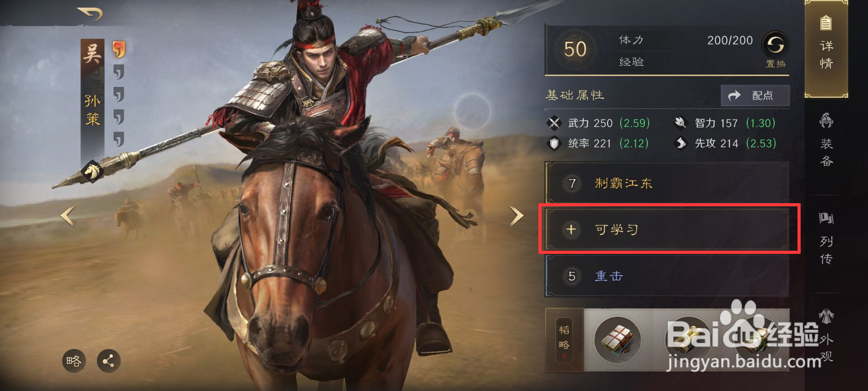Tap the 韬略 label button
Screen dimensions: 868x391
(x=564, y=340)
